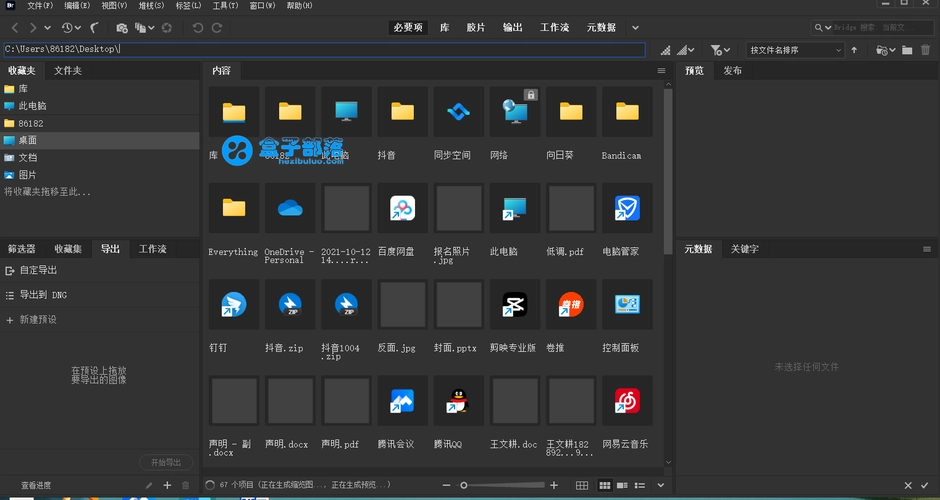Click the get photos from camera icon

tap(122, 28)
